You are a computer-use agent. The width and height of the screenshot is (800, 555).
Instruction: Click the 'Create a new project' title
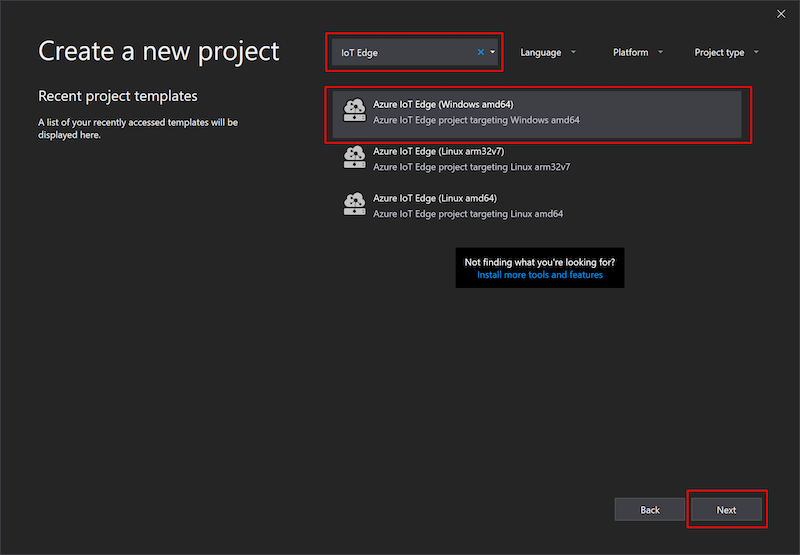tap(159, 52)
